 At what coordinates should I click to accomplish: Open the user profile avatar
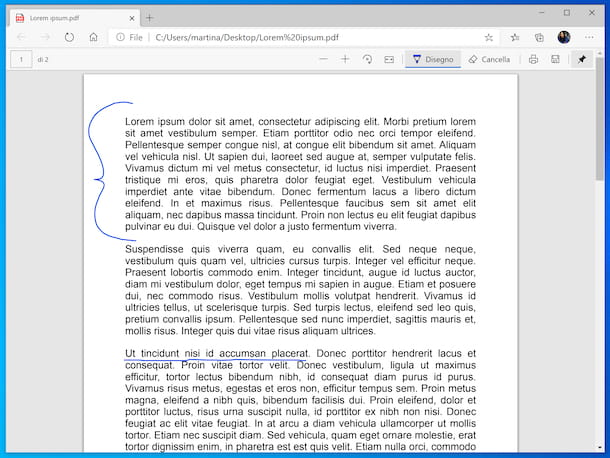click(x=564, y=37)
